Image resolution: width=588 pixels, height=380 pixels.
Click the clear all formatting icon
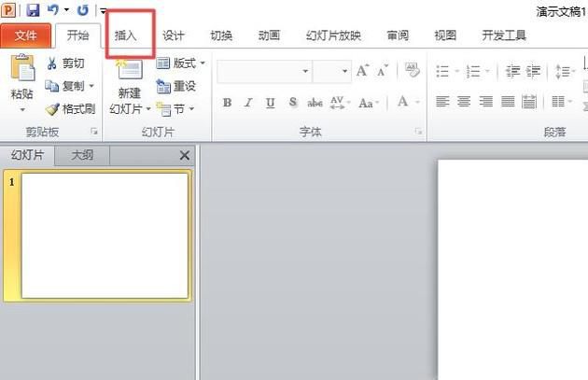412,70
